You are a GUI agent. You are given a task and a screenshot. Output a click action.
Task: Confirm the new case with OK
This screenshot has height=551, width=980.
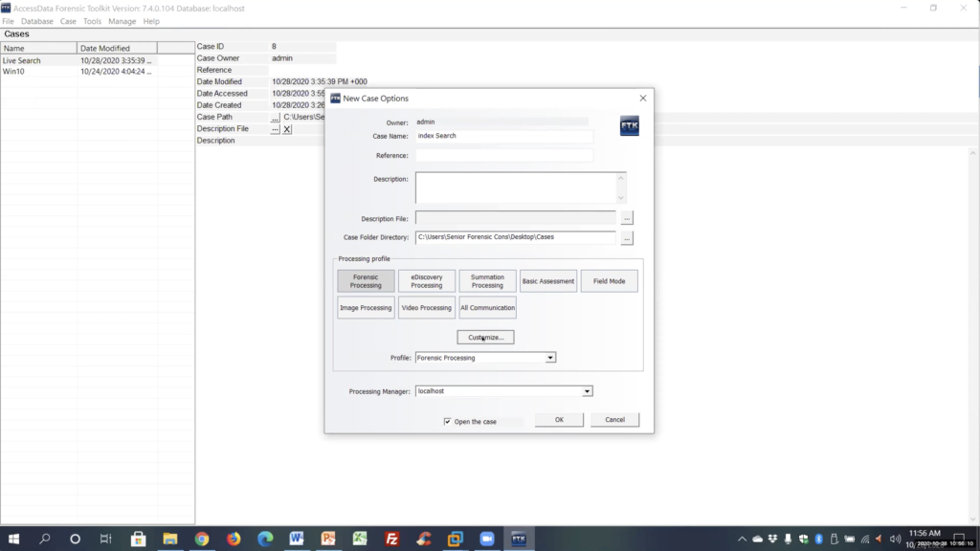559,420
